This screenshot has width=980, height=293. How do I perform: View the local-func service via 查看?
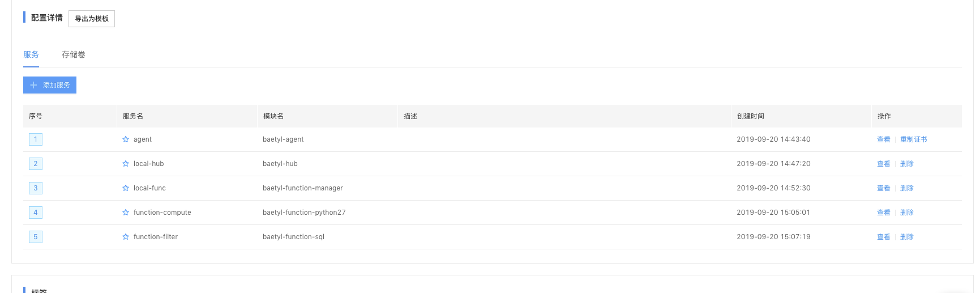pyautogui.click(x=883, y=188)
